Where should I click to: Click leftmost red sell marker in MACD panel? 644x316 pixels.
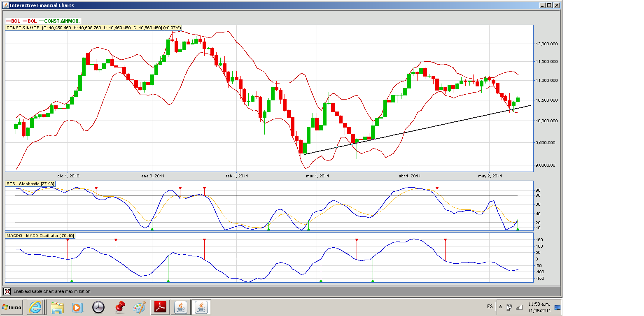click(68, 240)
